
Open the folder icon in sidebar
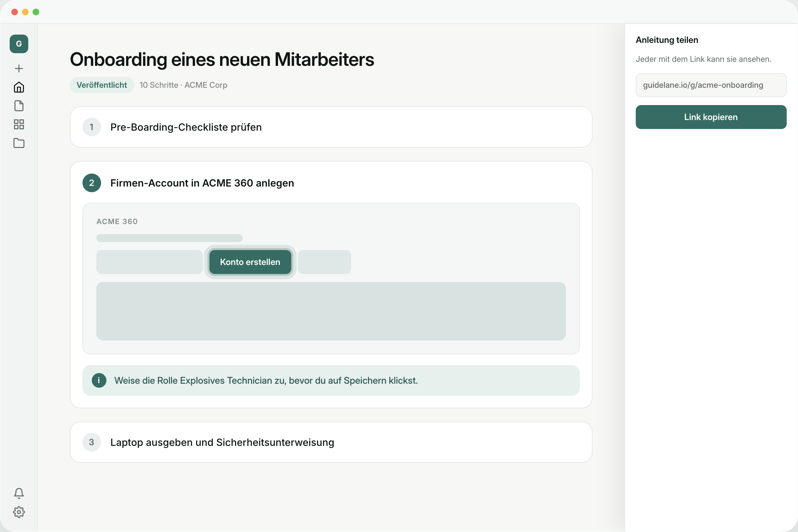click(x=19, y=143)
